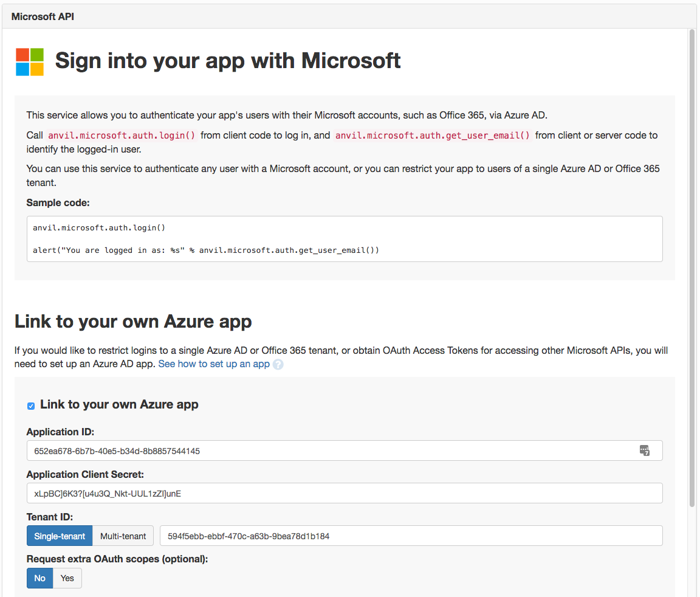Image resolution: width=700 pixels, height=597 pixels.
Task: Click the "Link to your own Azure app" section title
Action: [132, 321]
